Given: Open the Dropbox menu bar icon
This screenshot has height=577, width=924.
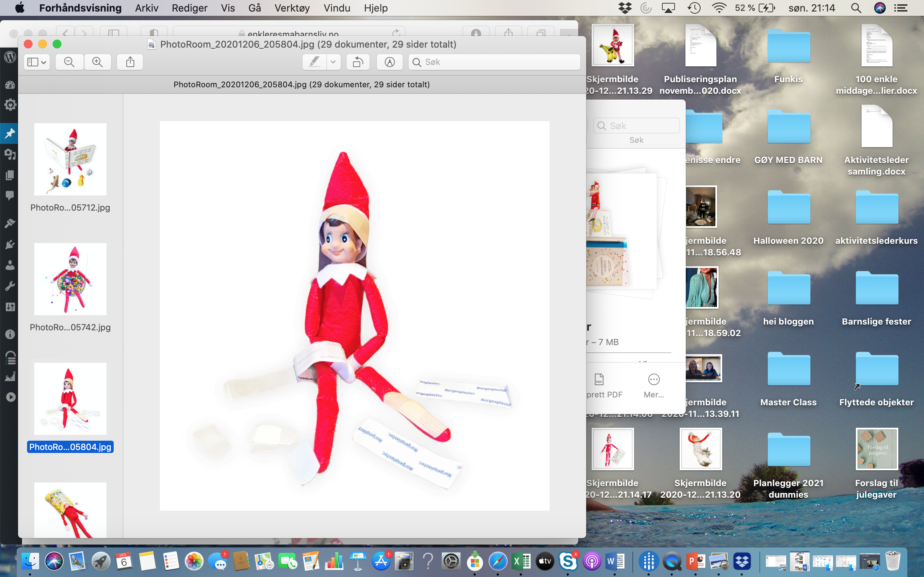Looking at the screenshot, I should tap(625, 8).
